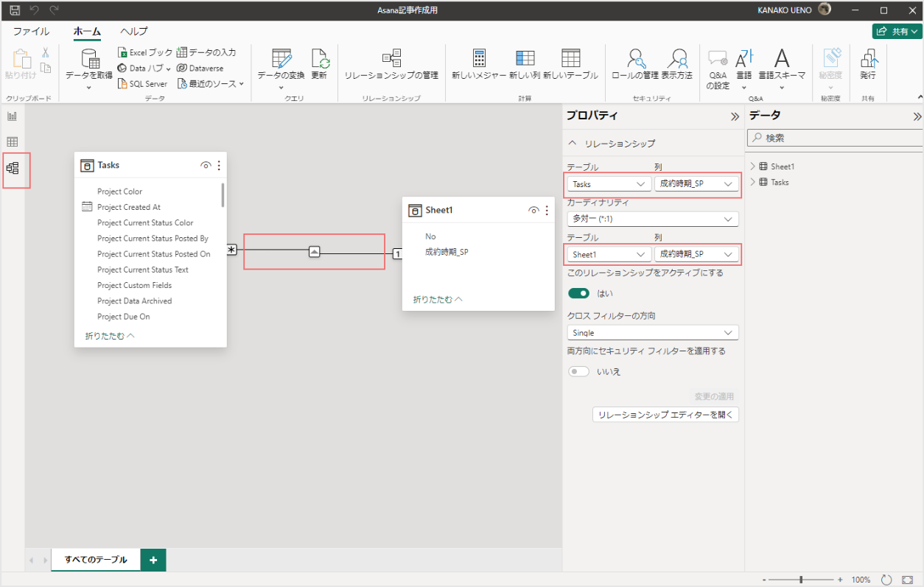Click zoom slider handle in status bar

(801, 580)
